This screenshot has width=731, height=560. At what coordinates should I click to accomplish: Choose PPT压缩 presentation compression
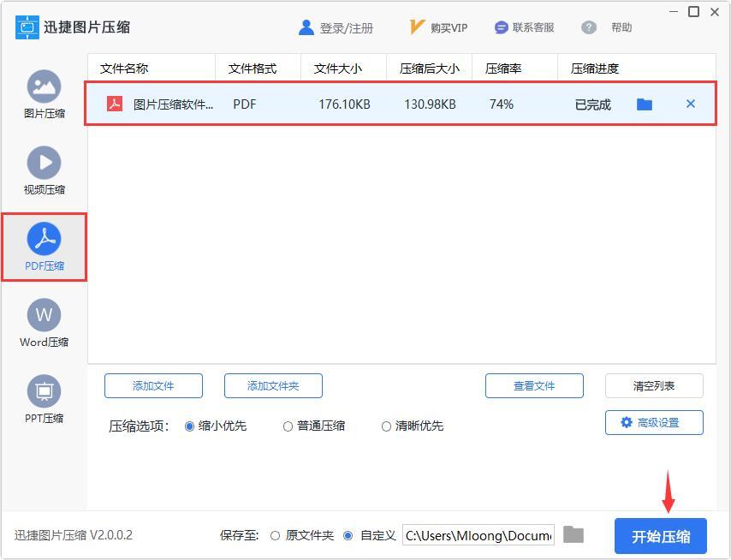(44, 399)
